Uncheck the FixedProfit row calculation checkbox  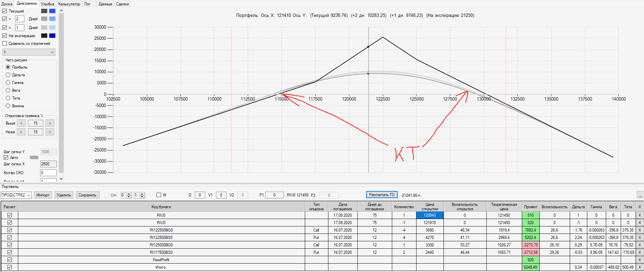(x=9, y=260)
